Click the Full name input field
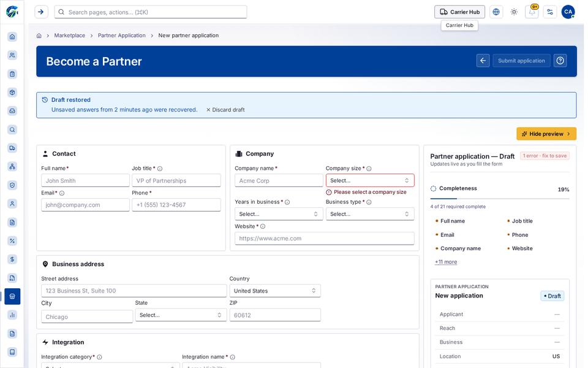This screenshot has height=368, width=588. coord(85,180)
